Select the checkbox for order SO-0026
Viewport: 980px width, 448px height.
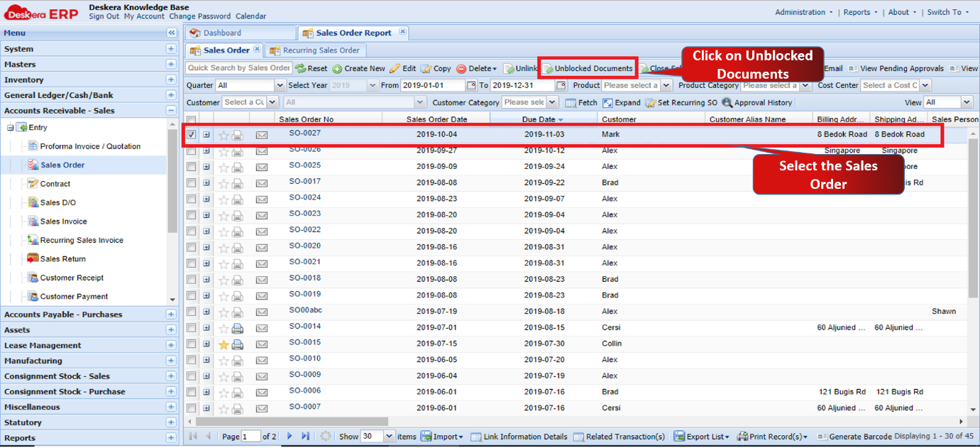point(191,150)
